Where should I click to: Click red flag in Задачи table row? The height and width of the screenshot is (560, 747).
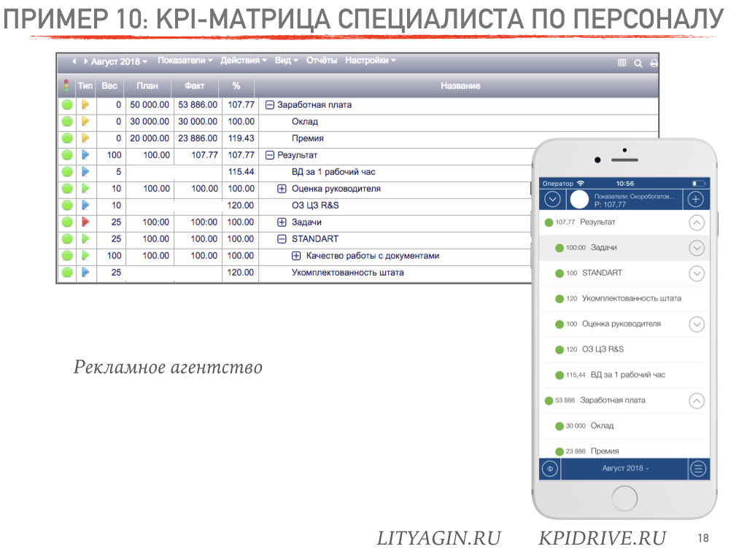pos(85,222)
